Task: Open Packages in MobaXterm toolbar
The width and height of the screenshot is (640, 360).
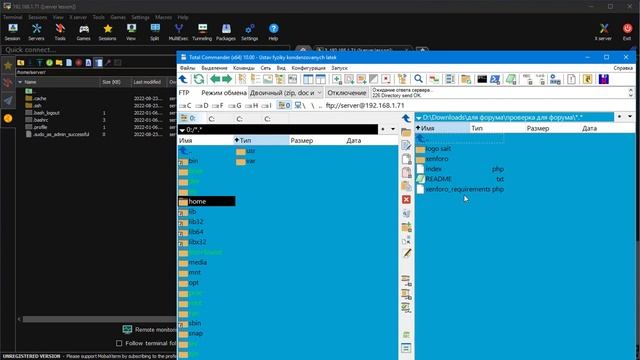Action: click(x=226, y=32)
